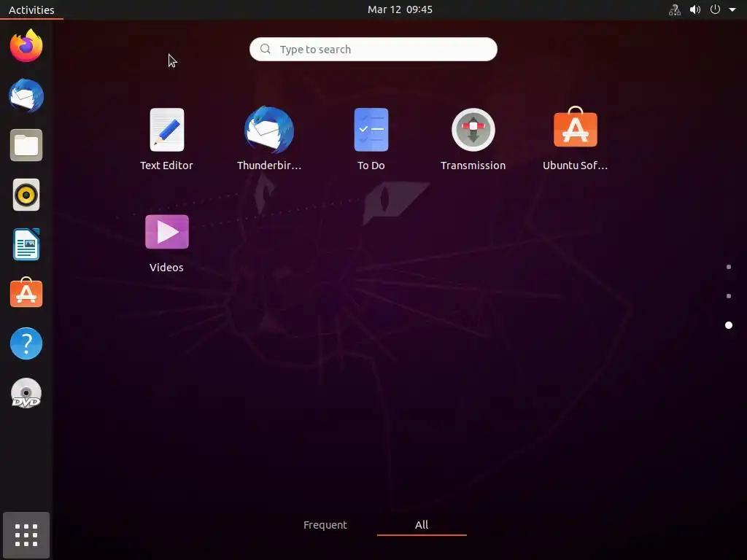Select the third app grid page dot
Screen dimensions: 747x560
pos(729,325)
